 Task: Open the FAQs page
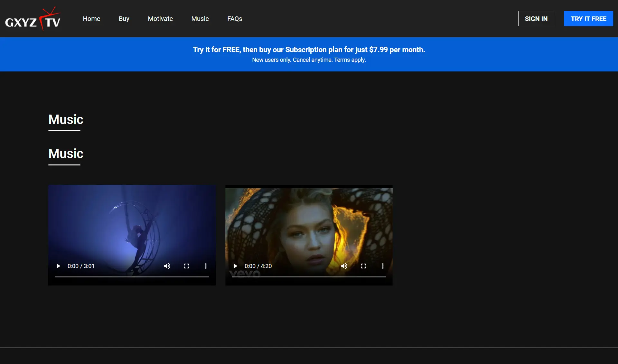click(x=235, y=19)
